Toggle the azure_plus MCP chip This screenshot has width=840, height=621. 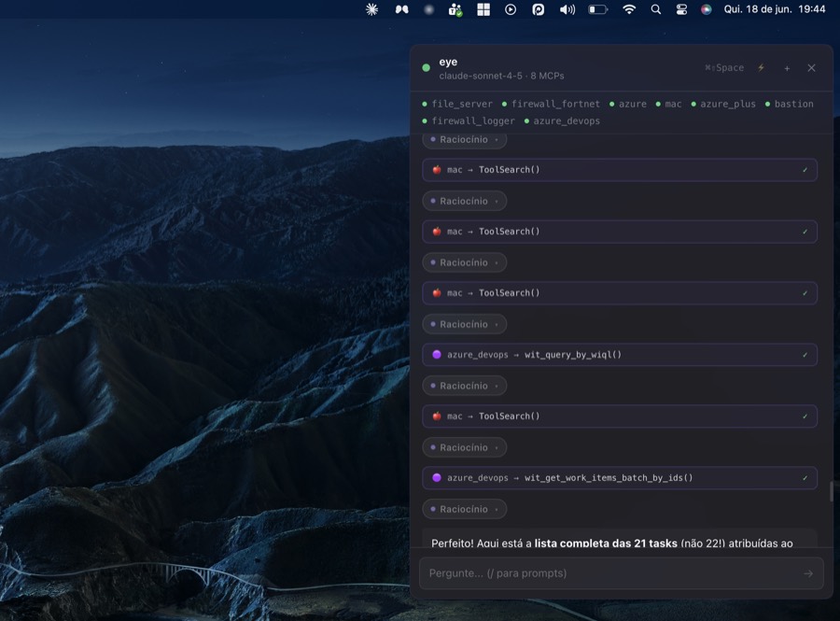tap(723, 104)
